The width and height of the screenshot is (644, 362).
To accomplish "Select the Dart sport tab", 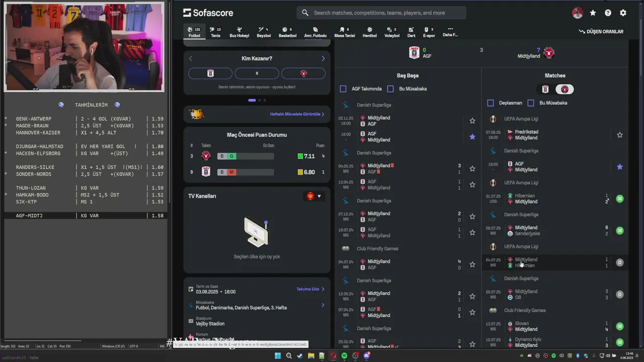I will 412,32.
